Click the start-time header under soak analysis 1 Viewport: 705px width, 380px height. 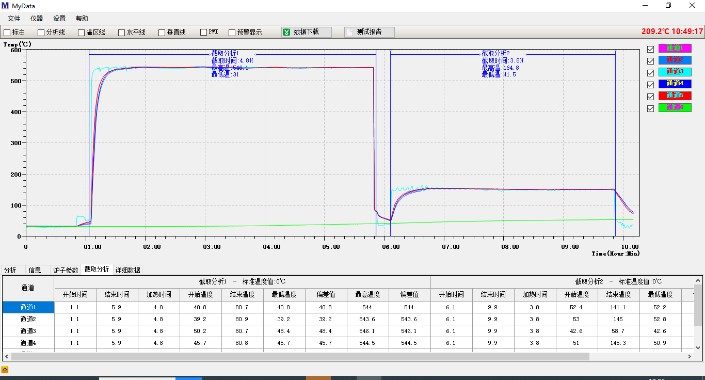point(75,295)
